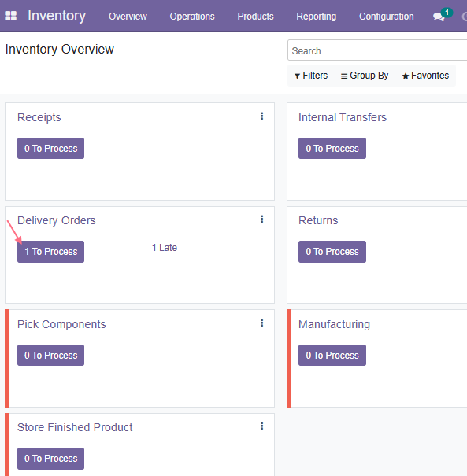This screenshot has height=476, width=467.
Task: Open the Configuration menu
Action: pyautogui.click(x=387, y=16)
